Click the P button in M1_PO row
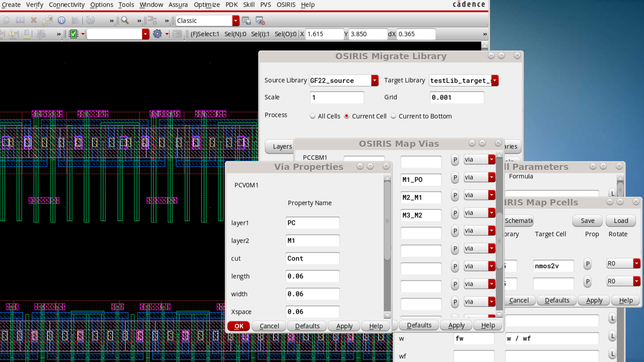Screen dimensions: 644x362 tap(455, 178)
